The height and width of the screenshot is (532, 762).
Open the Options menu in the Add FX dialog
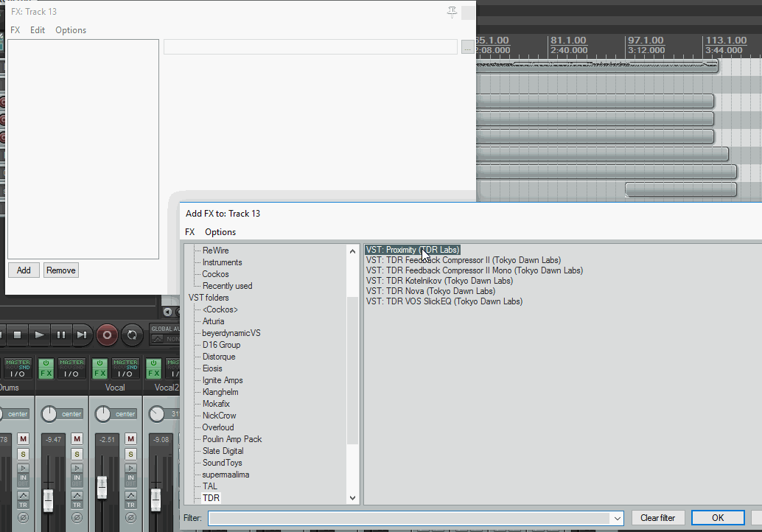coord(220,232)
